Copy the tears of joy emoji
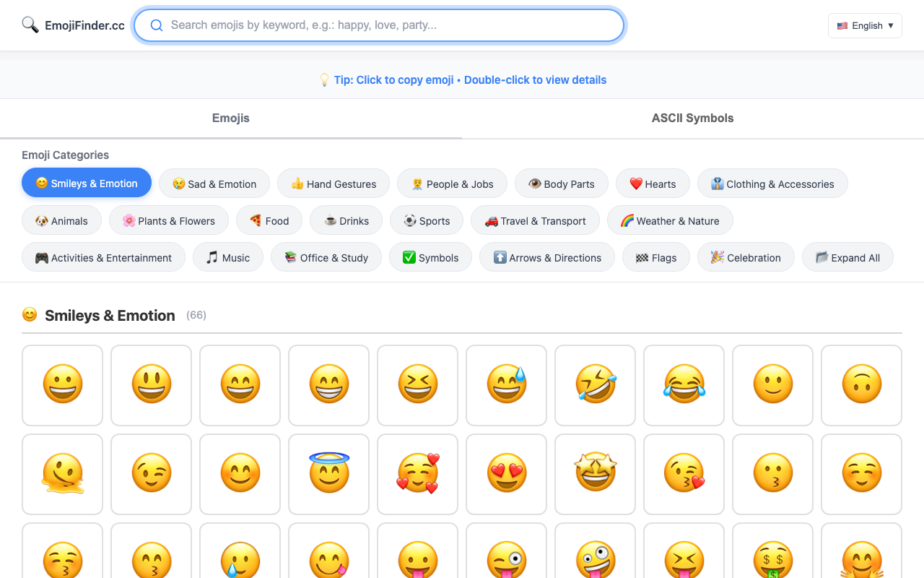Screen dimensions: 924x578 tap(684, 385)
